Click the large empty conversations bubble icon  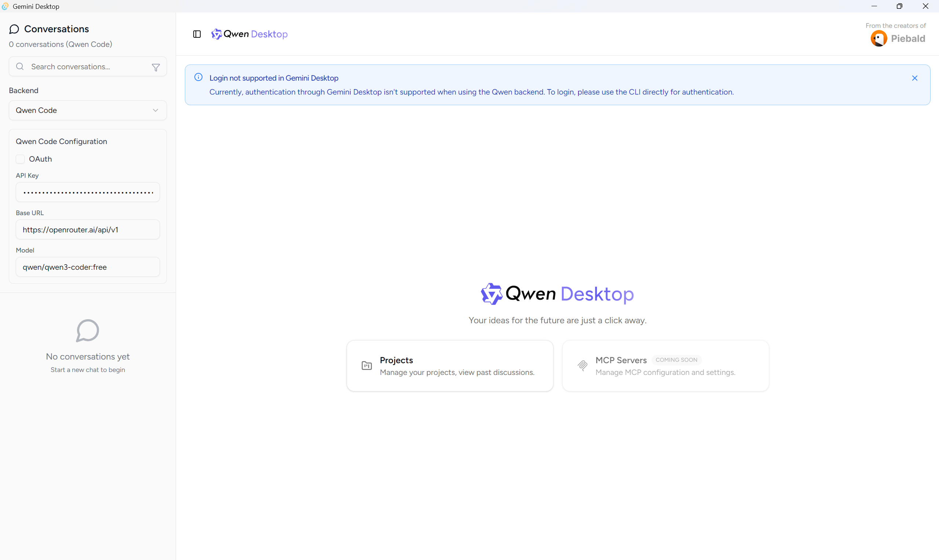click(88, 331)
